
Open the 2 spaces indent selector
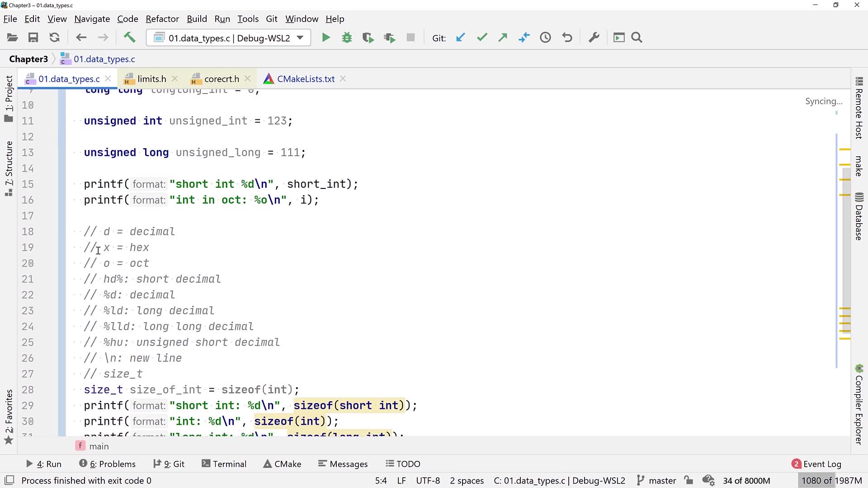[x=467, y=481]
